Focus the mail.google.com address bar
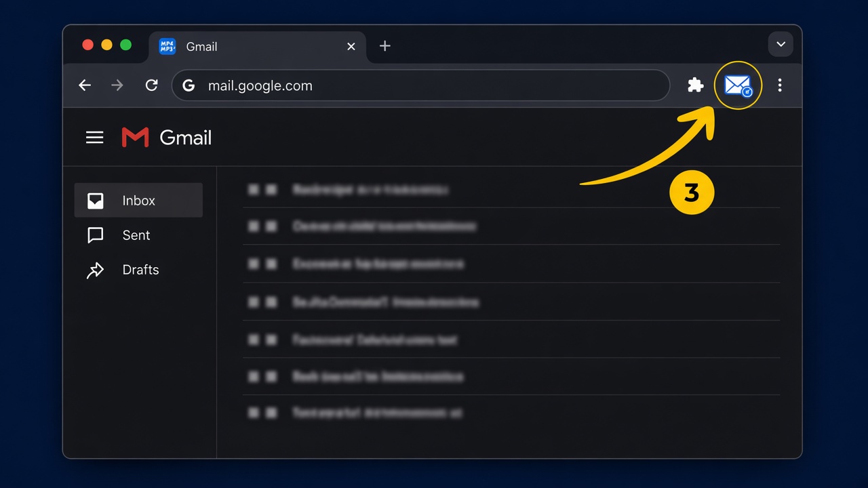The width and height of the screenshot is (868, 488). click(x=420, y=85)
